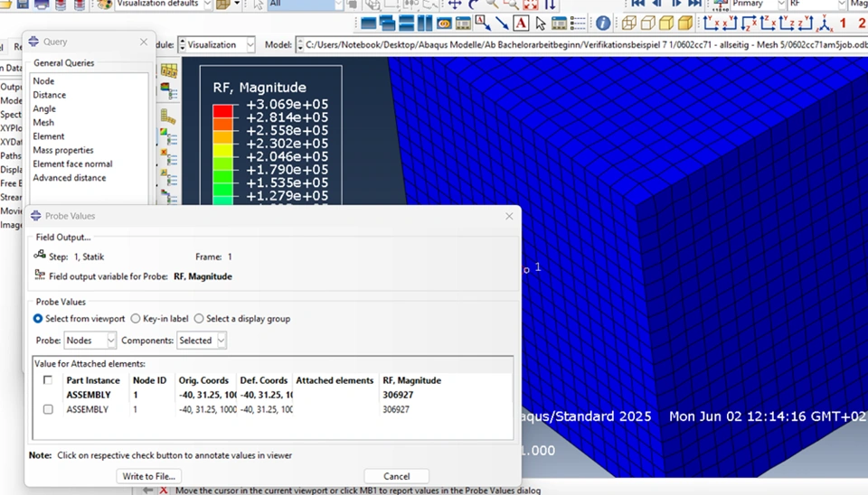Apply the XY view triad icon
The width and height of the screenshot is (868, 495).
[712, 23]
